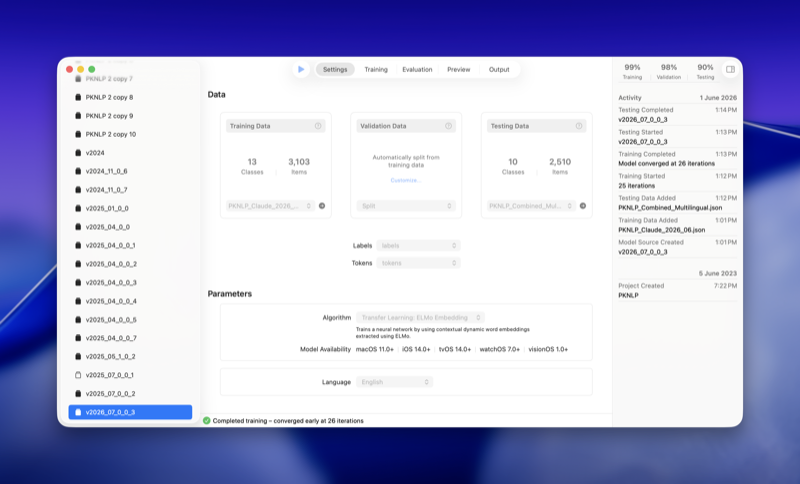Click outlined model icon of v2025_07_0_0_1
The width and height of the screenshot is (800, 484).
coord(78,375)
